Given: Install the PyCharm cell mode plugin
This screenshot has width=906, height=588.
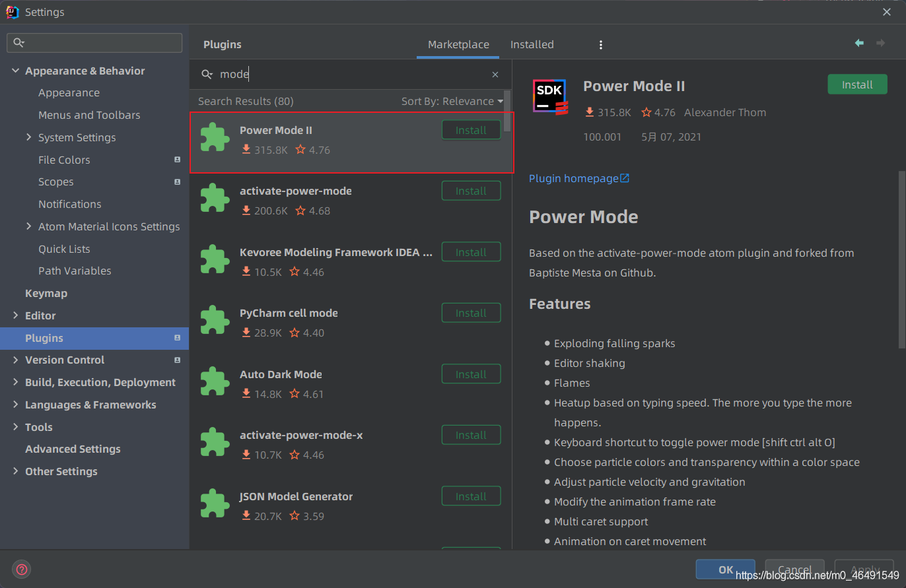Looking at the screenshot, I should pyautogui.click(x=471, y=313).
